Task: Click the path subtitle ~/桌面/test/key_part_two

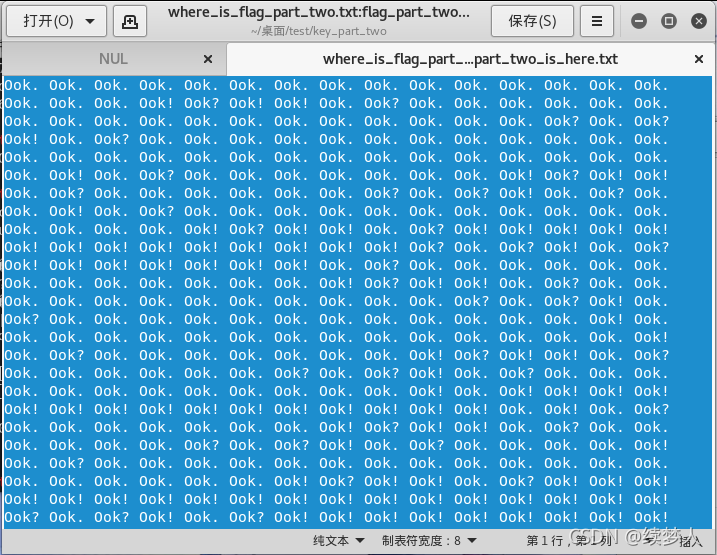Action: (319, 31)
